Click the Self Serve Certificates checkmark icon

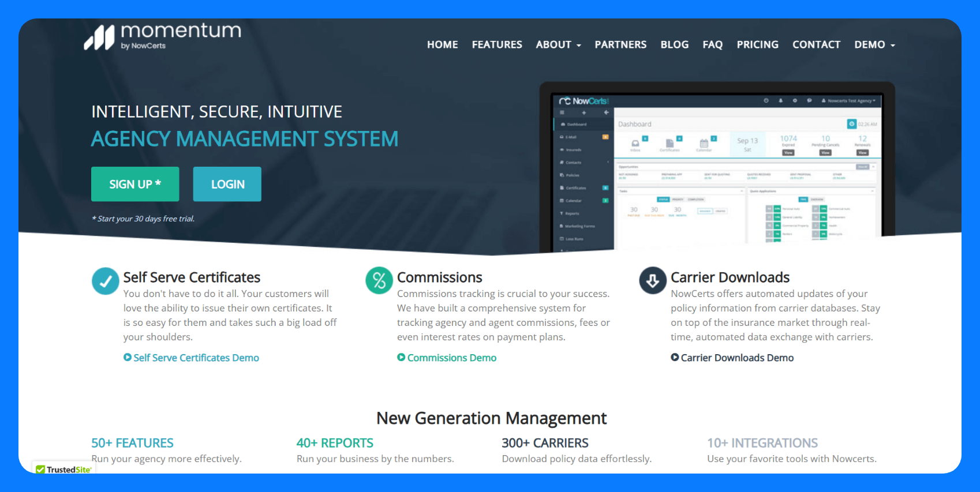[106, 281]
